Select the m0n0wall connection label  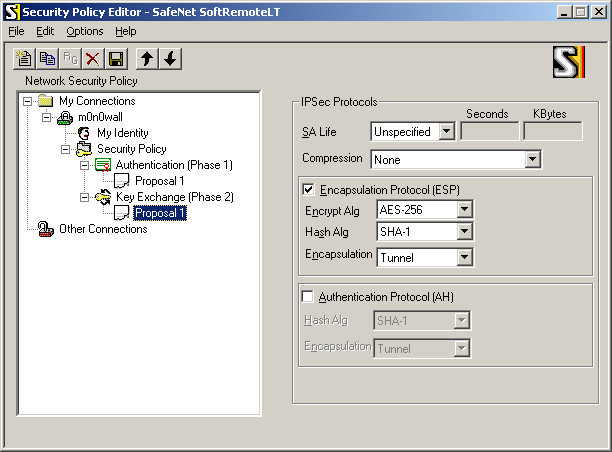pyautogui.click(x=100, y=117)
